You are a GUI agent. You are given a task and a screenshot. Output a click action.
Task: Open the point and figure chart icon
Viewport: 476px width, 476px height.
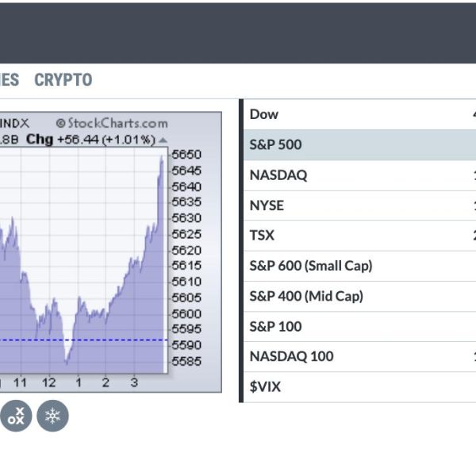(x=15, y=416)
